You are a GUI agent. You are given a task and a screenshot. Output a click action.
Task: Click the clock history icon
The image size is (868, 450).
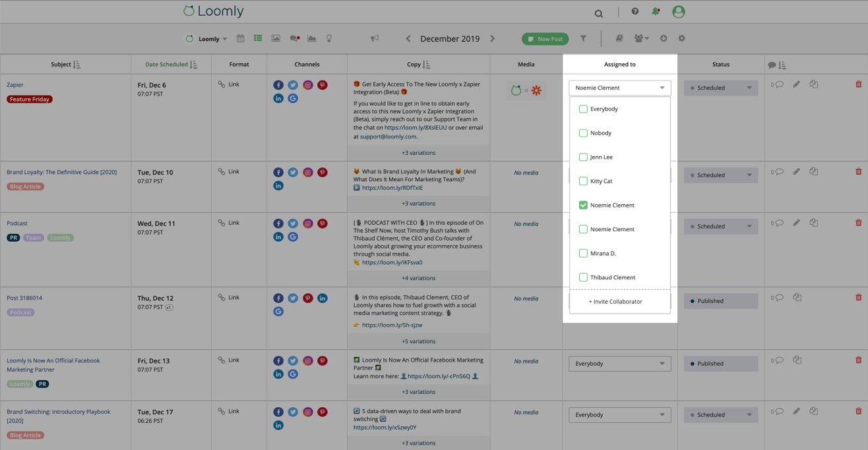[x=664, y=39]
